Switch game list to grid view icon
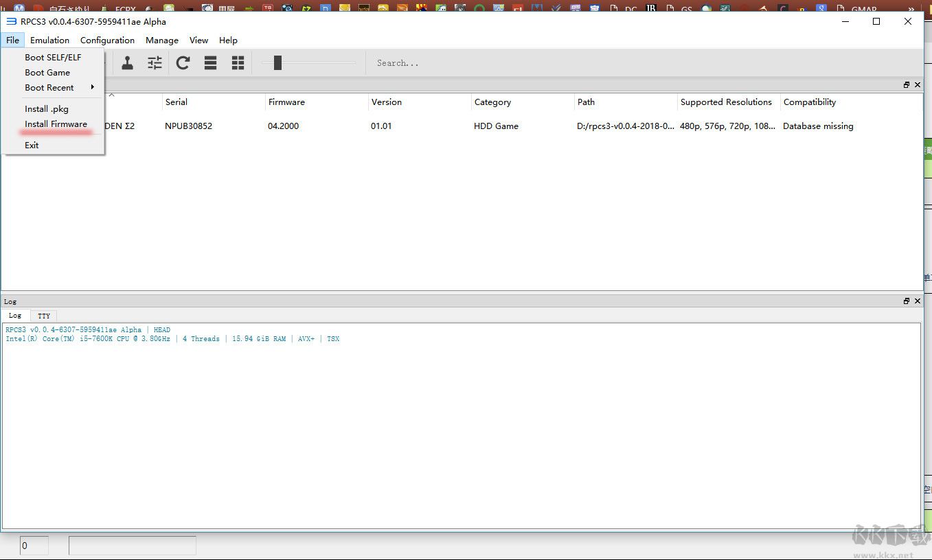This screenshot has height=560, width=932. tap(238, 63)
